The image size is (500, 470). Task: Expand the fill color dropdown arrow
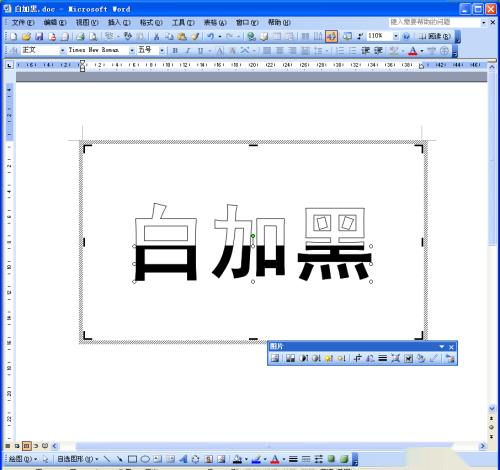pyautogui.click(x=246, y=459)
